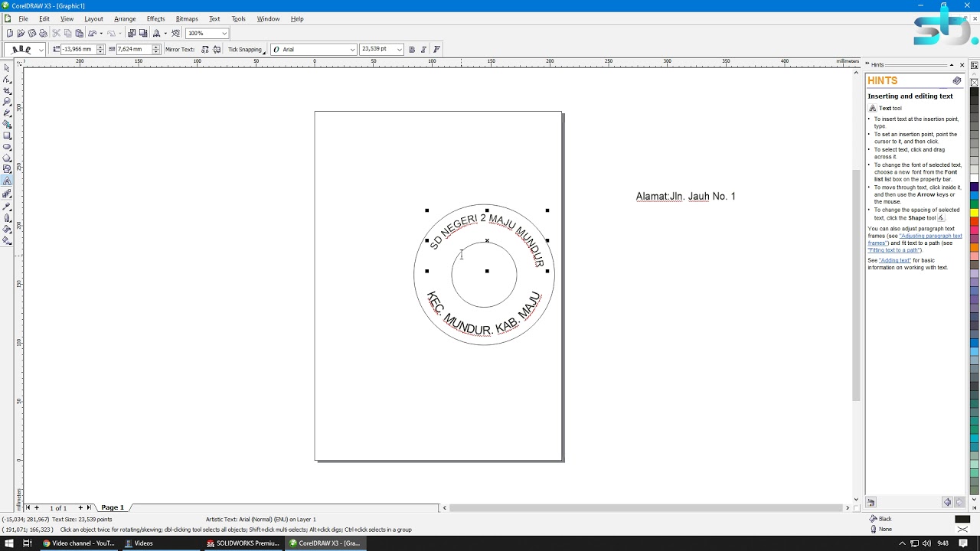
Task: Open the Bitmaps menu
Action: (x=187, y=18)
